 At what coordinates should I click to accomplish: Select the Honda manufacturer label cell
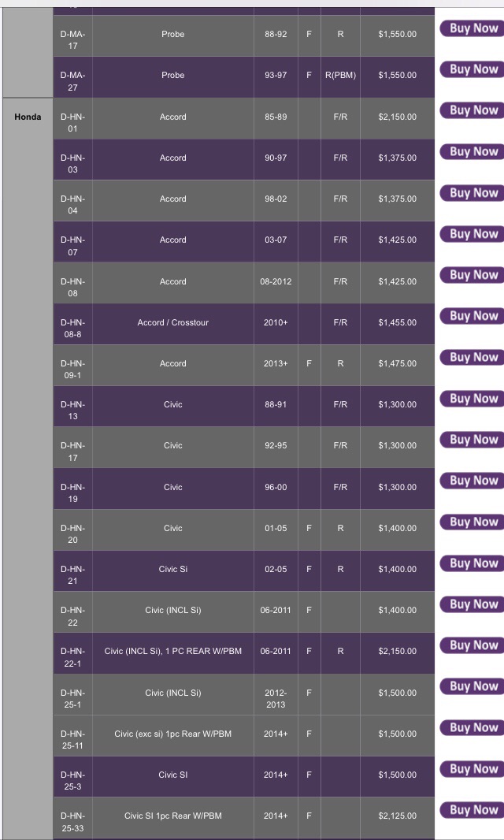[x=28, y=117]
